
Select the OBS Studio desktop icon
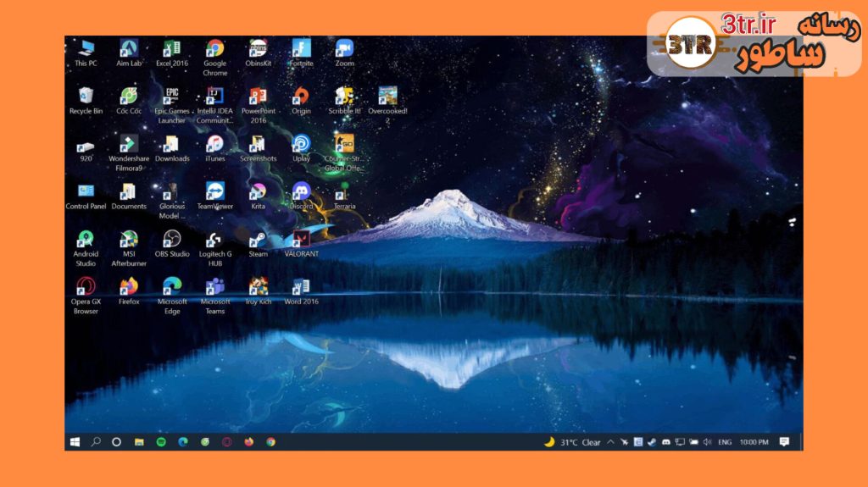172,240
